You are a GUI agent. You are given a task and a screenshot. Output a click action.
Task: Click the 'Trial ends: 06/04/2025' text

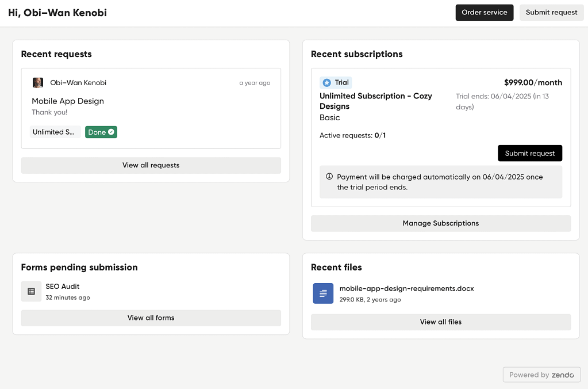(502, 101)
